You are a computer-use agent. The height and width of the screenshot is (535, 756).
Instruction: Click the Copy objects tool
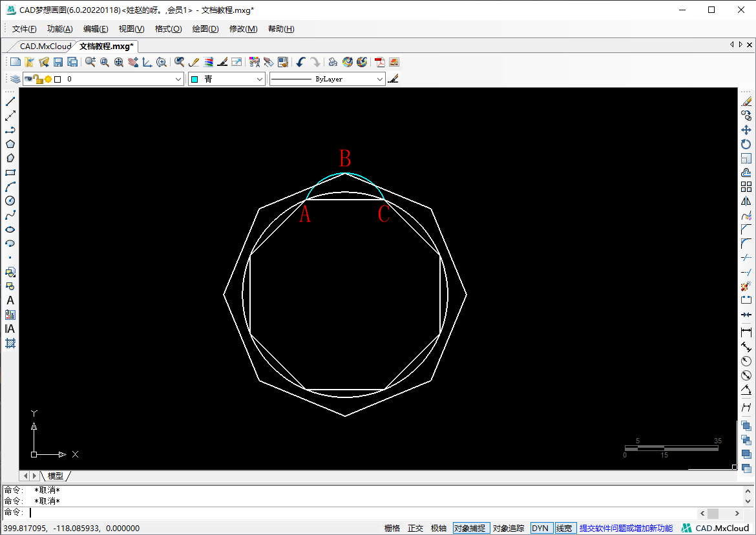[x=746, y=116]
